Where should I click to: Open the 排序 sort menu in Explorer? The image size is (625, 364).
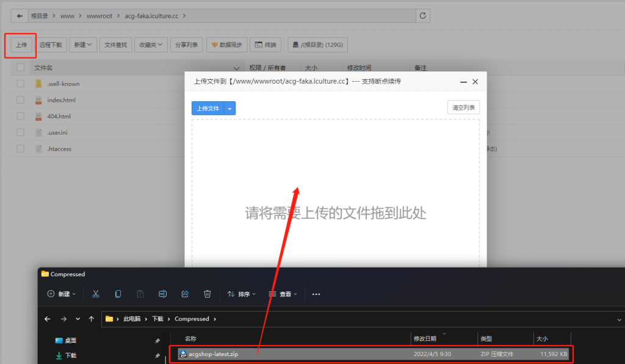[x=242, y=294]
